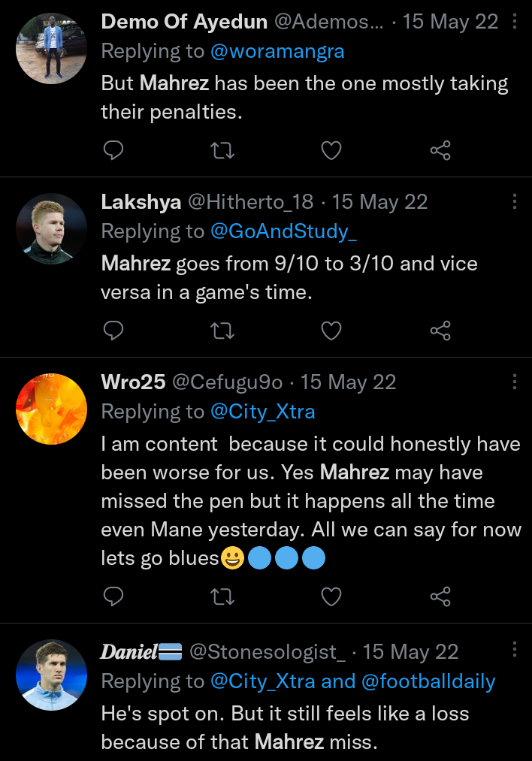Like Wro25's tweet
This screenshot has width=532, height=761.
coord(331,596)
